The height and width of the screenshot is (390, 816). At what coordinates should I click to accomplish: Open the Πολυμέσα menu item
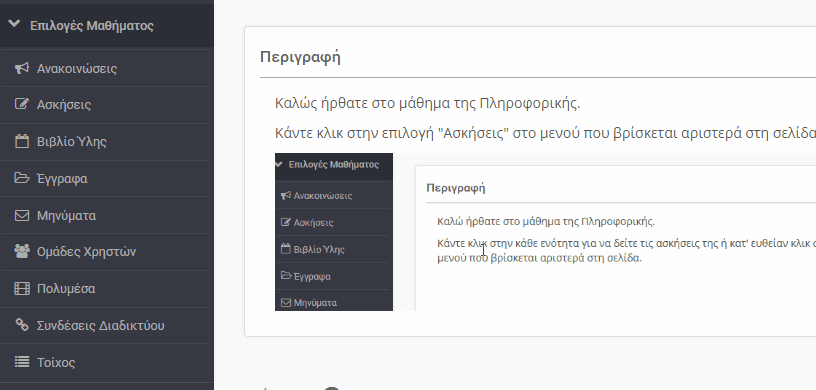tap(66, 289)
